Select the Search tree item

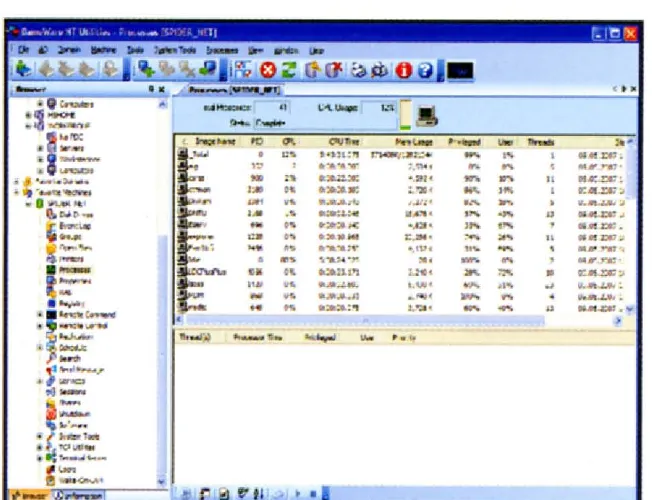[x=70, y=359]
